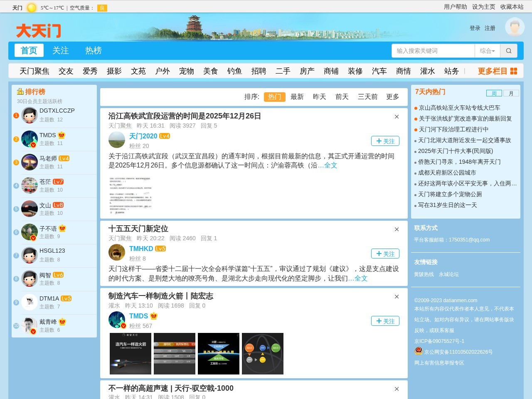Click the crown badge next to TMDS

point(61,135)
